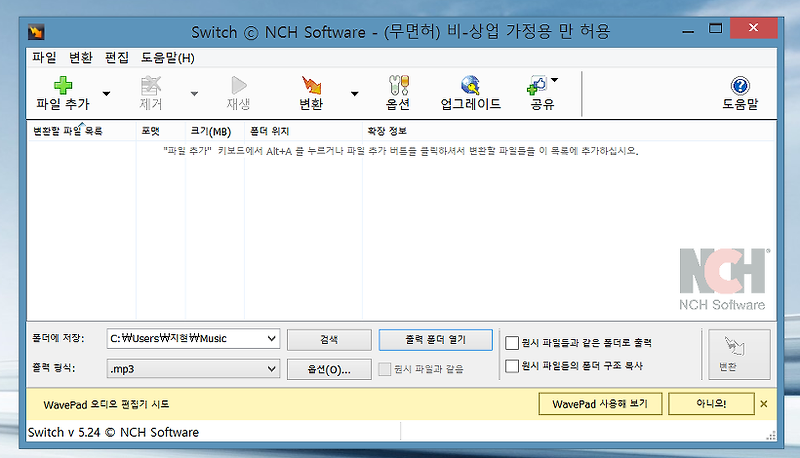Sort by Format (포맷) column header
Viewport: 800px width, 458px height.
point(161,131)
